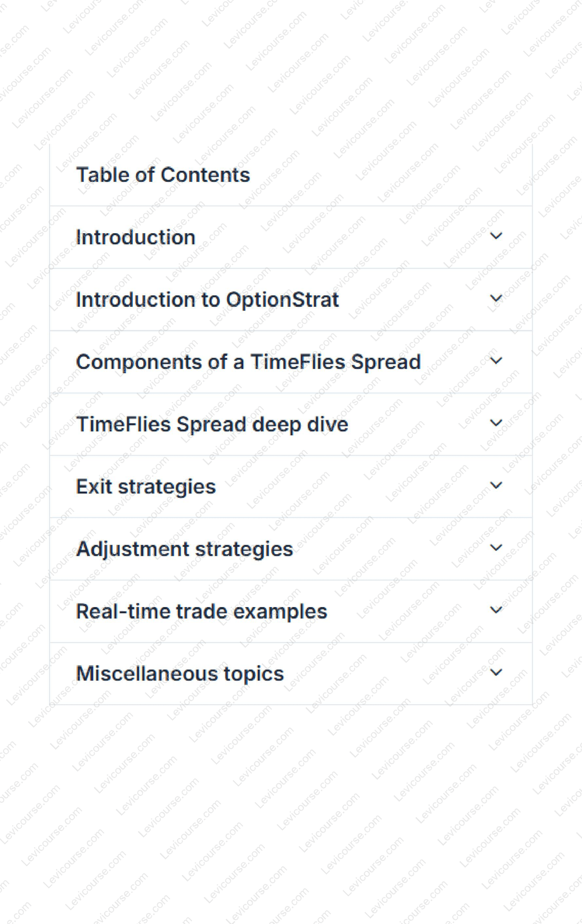Click Components of a TimeFlies Spread title
The width and height of the screenshot is (582, 924).
pos(248,362)
